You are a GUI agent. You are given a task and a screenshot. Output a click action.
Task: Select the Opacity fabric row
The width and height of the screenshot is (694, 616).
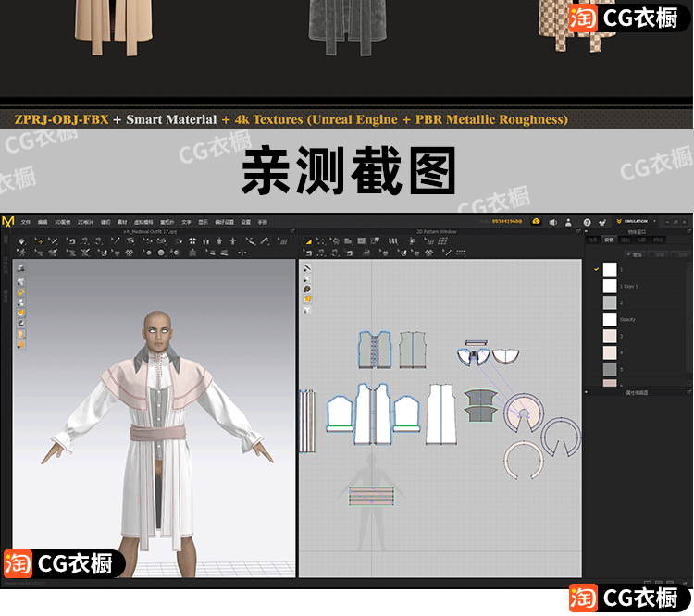tap(638, 319)
